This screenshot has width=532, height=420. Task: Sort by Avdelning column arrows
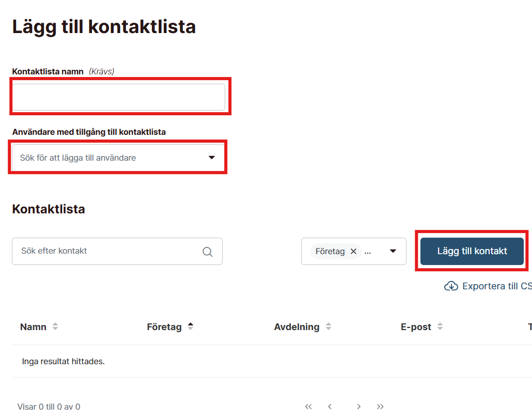tap(328, 327)
